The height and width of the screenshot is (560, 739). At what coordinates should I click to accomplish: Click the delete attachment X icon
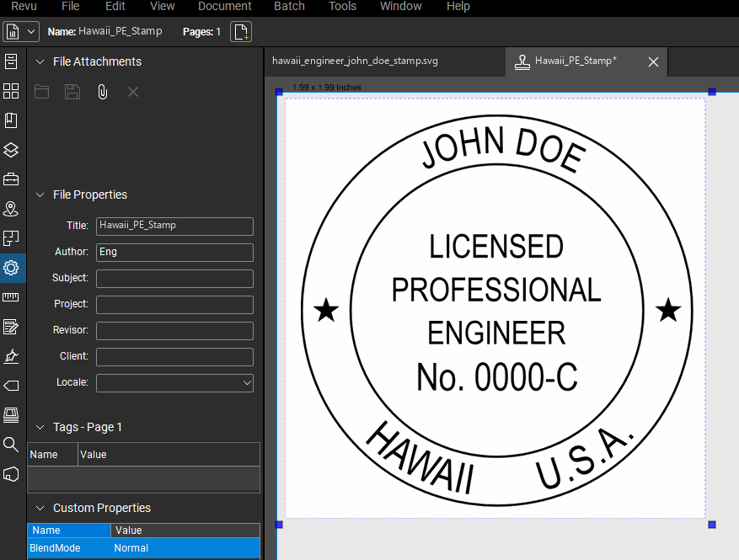point(133,92)
